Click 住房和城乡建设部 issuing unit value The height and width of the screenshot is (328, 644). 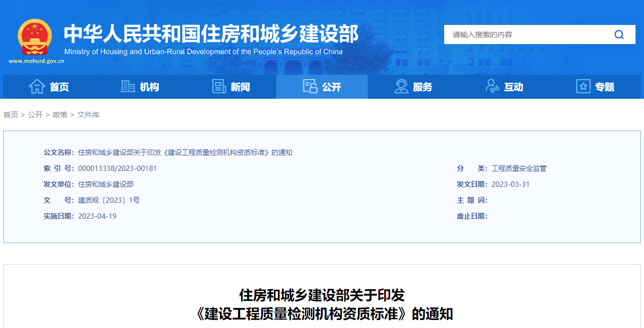106,184
